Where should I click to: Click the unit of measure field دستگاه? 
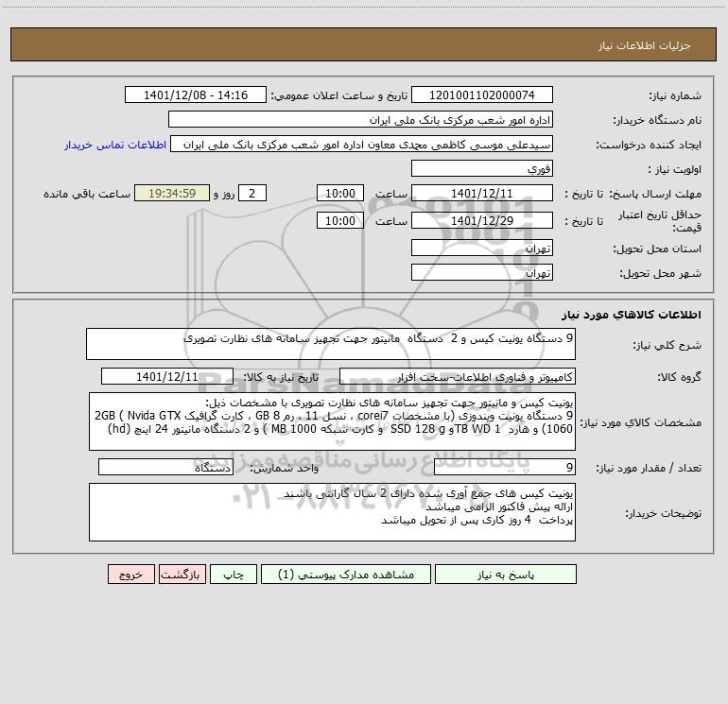click(x=165, y=467)
